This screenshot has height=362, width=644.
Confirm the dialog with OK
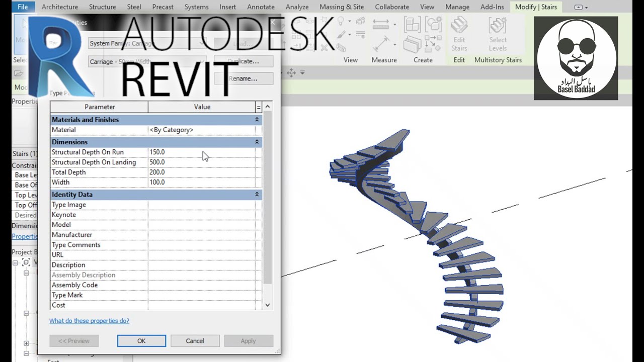(141, 341)
